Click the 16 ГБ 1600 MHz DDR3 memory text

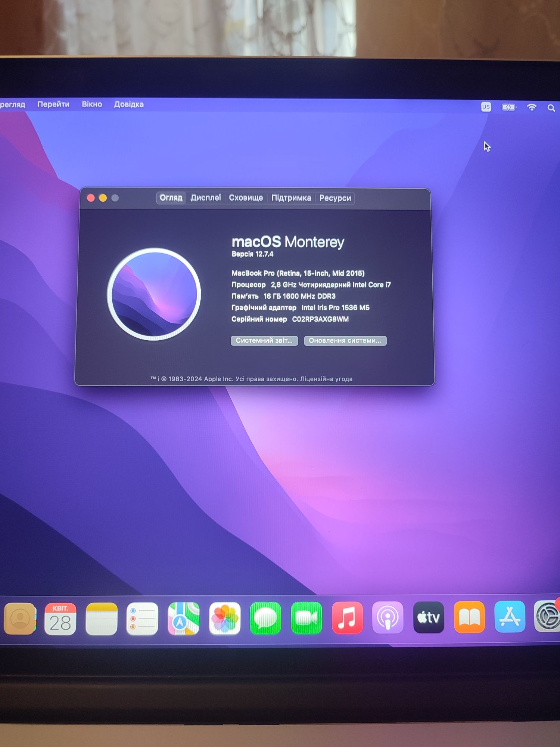click(x=299, y=296)
